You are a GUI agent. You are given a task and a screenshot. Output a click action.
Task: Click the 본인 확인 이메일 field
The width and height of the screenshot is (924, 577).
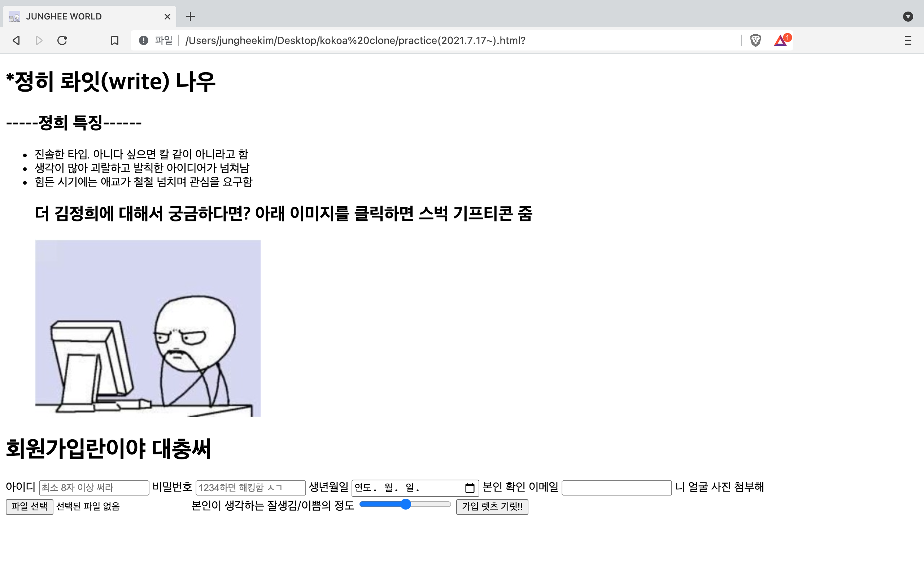[616, 488]
